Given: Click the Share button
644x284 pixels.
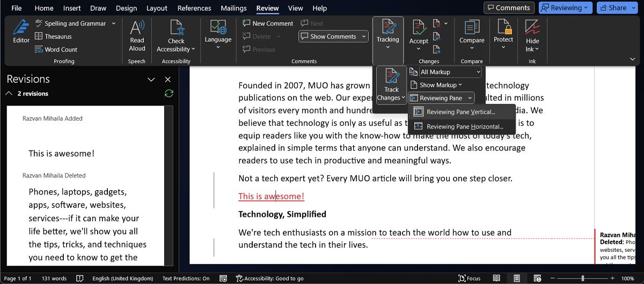Looking at the screenshot, I should coord(617,8).
